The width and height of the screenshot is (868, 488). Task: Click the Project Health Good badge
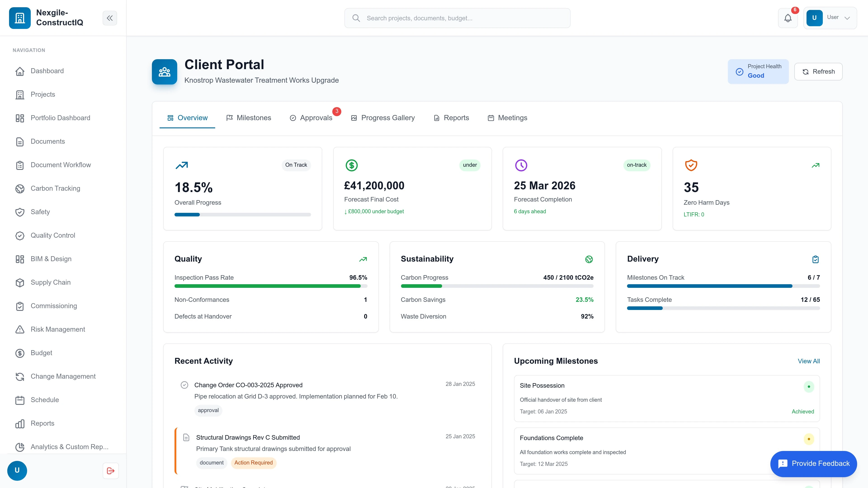758,71
